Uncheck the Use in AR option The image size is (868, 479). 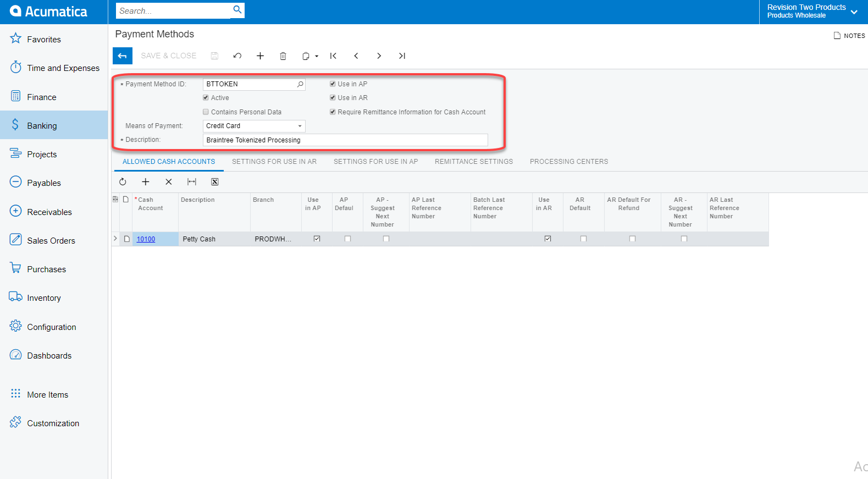(x=333, y=98)
